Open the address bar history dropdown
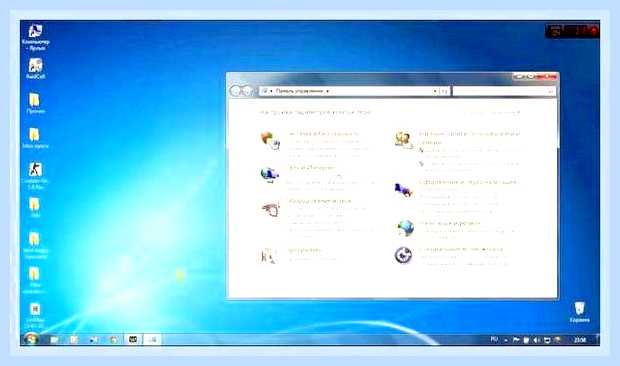 tap(435, 91)
